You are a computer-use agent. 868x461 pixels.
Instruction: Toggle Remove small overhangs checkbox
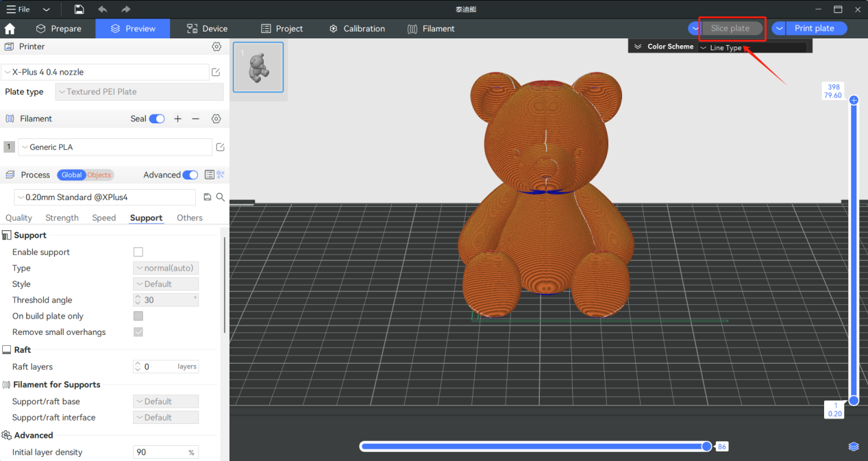(x=138, y=332)
